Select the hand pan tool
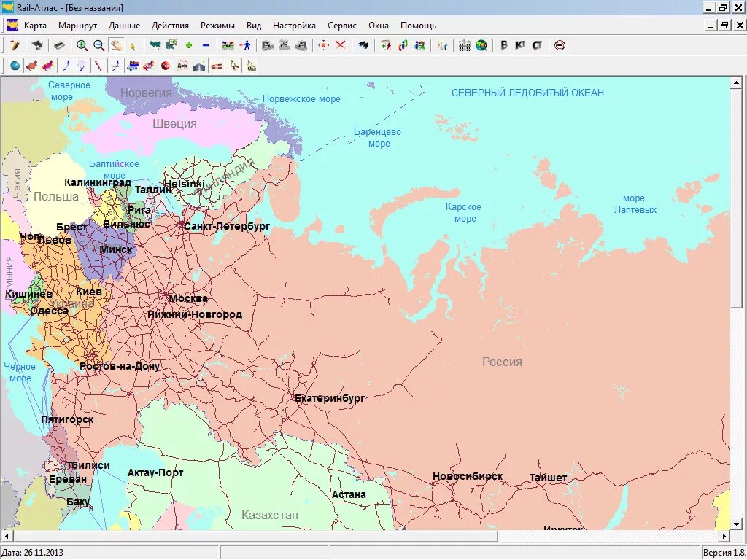747x560 pixels. click(116, 45)
